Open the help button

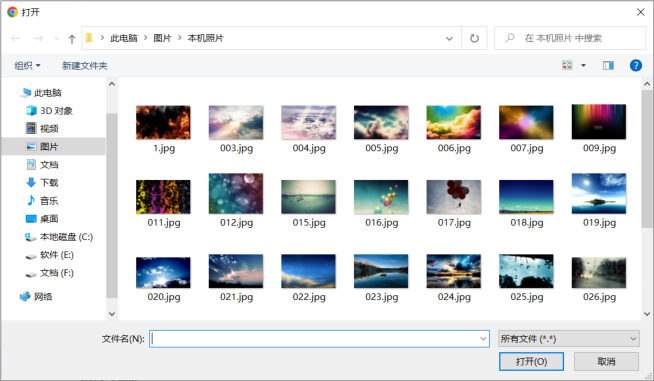(636, 66)
